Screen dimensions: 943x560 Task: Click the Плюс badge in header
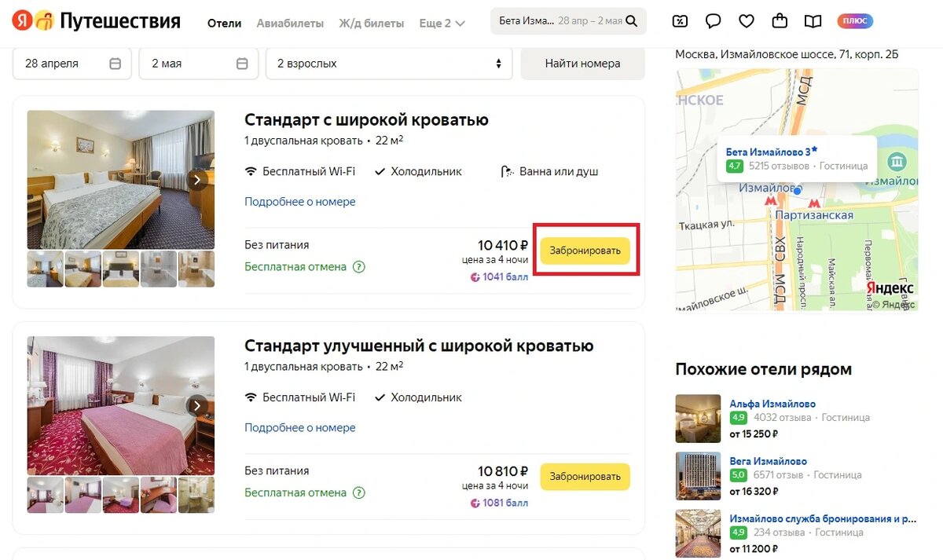[x=855, y=21]
